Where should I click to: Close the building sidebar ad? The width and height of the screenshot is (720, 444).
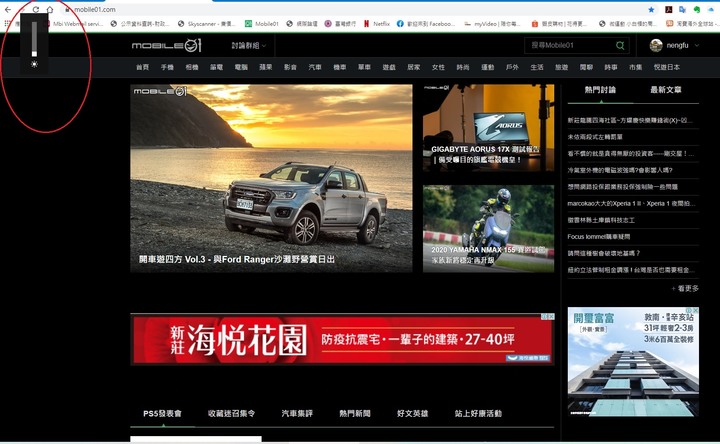point(695,310)
